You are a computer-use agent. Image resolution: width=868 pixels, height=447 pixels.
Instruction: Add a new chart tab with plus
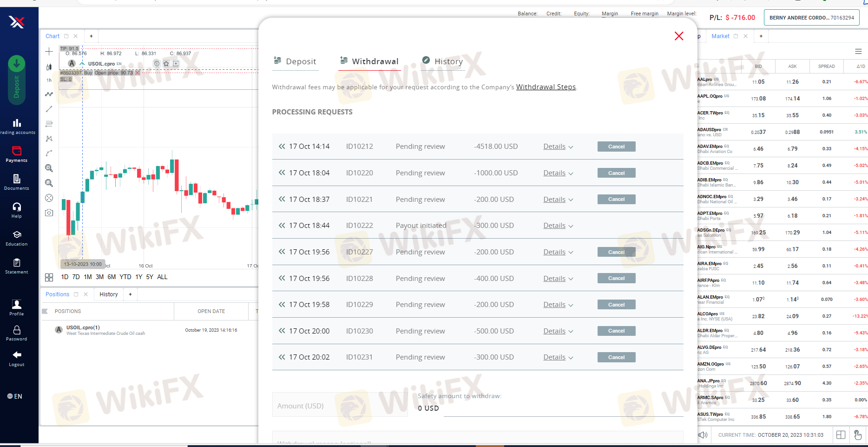(x=91, y=36)
